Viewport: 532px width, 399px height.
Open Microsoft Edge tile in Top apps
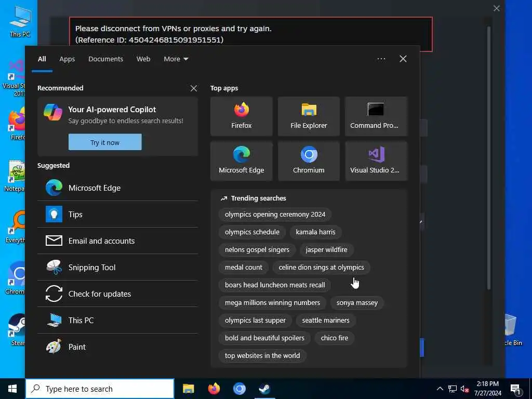[241, 161]
